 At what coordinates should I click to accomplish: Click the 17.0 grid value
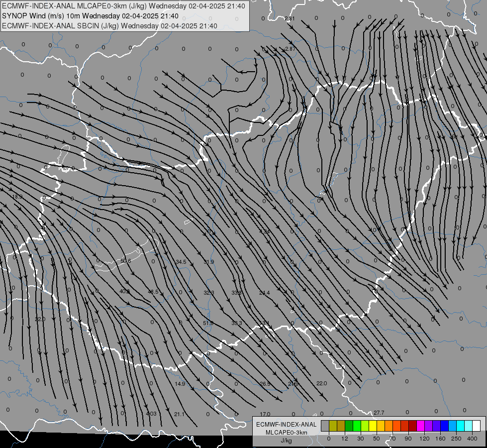pos(265,414)
